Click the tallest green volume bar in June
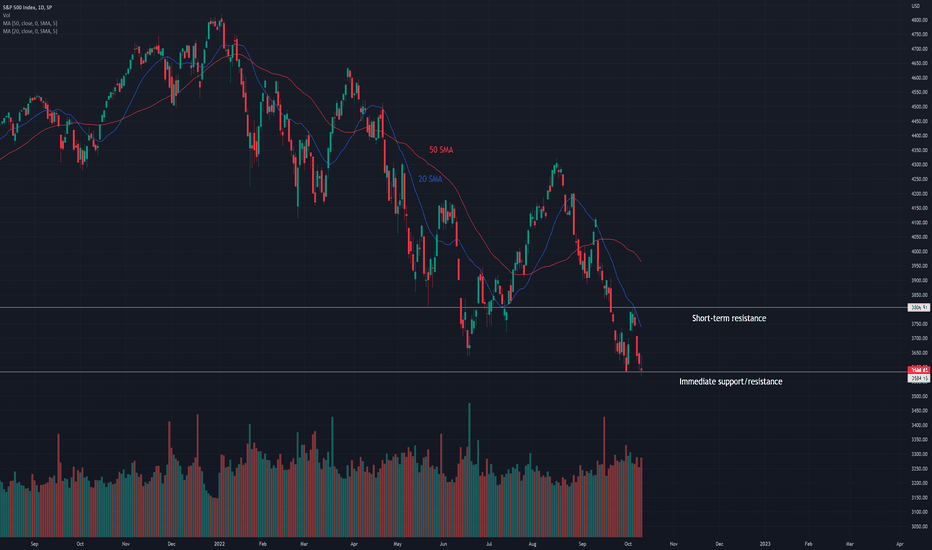932x550 pixels. pyautogui.click(x=469, y=470)
